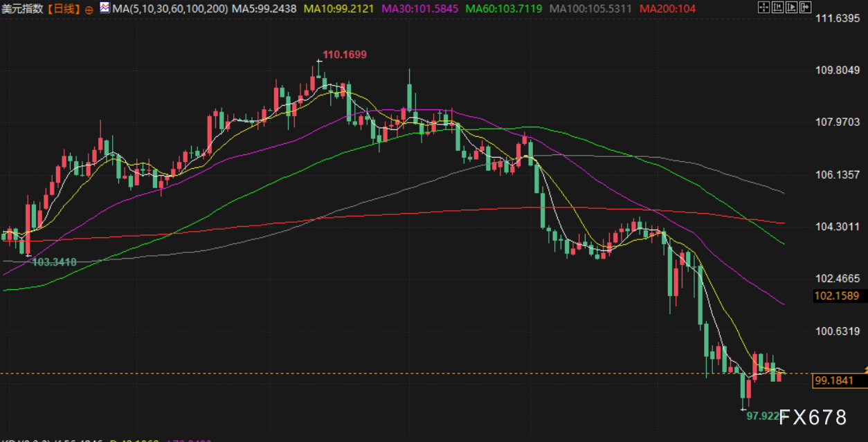
Task: Click the chart playback icon in the top toolbar
Action: pyautogui.click(x=793, y=8)
